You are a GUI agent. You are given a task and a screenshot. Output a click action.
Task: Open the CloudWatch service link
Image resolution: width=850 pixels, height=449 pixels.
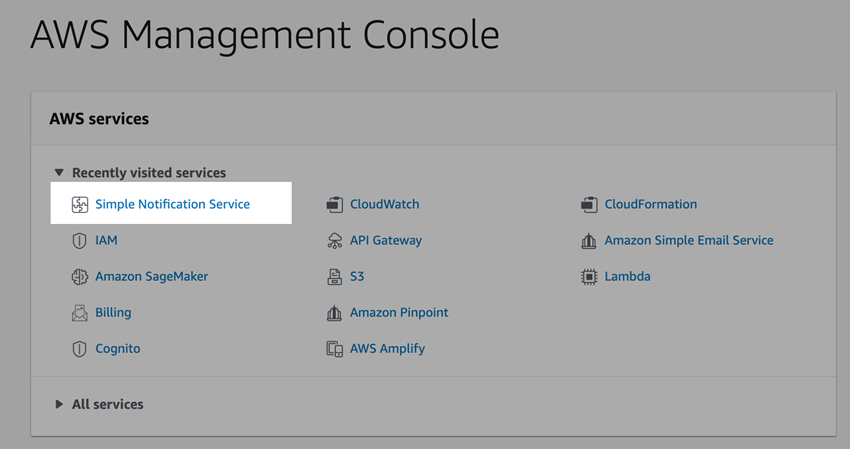pyautogui.click(x=384, y=204)
